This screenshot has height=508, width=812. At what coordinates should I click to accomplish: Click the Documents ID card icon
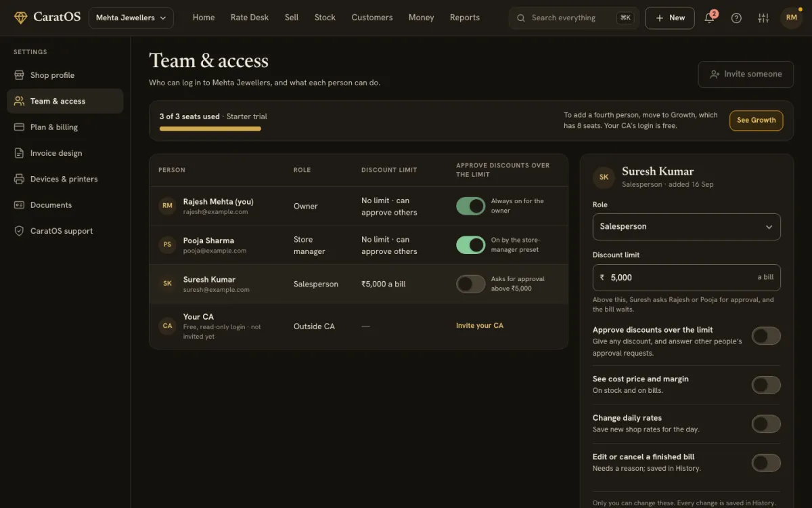pyautogui.click(x=19, y=205)
